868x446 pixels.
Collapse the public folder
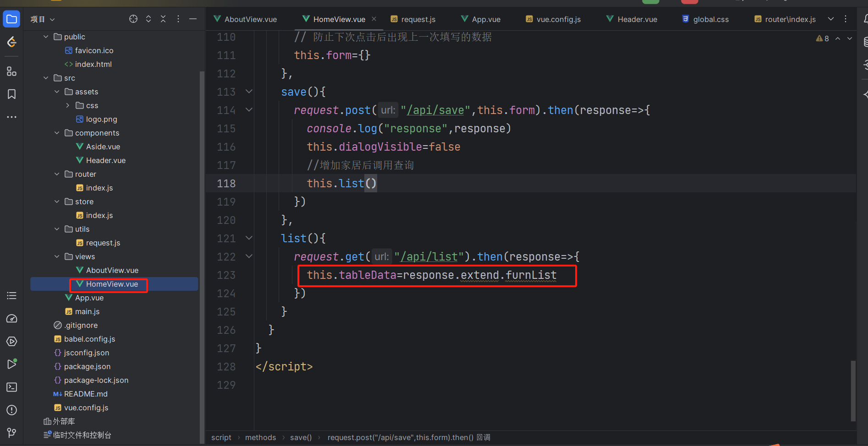pyautogui.click(x=46, y=37)
